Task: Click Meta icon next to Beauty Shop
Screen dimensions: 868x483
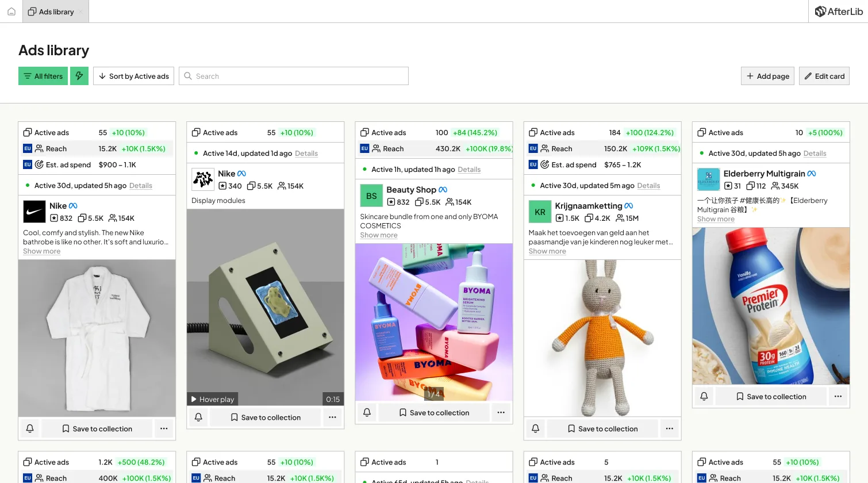Action: (x=443, y=190)
